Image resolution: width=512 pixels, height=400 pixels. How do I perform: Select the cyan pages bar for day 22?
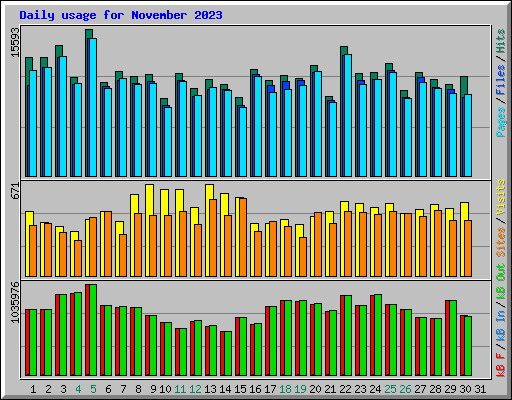pyautogui.click(x=348, y=115)
